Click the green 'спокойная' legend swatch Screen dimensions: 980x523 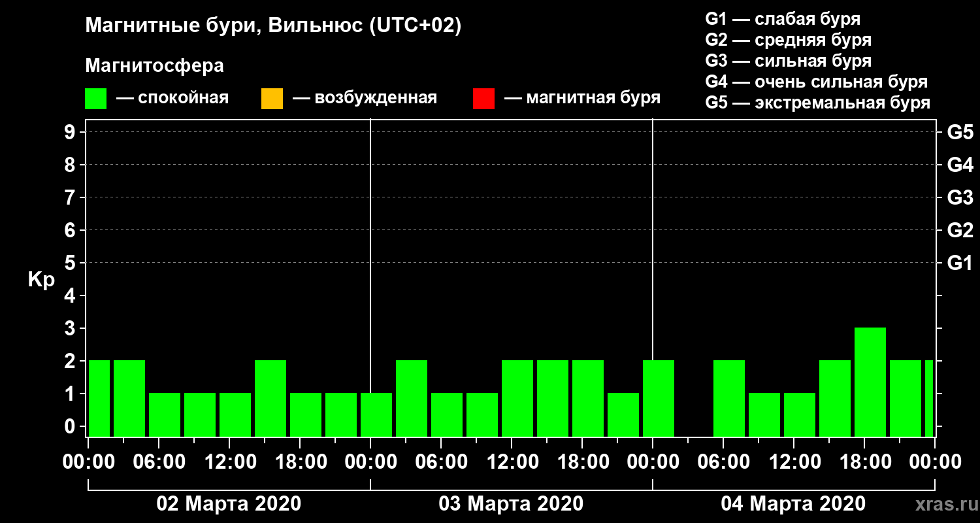point(96,98)
